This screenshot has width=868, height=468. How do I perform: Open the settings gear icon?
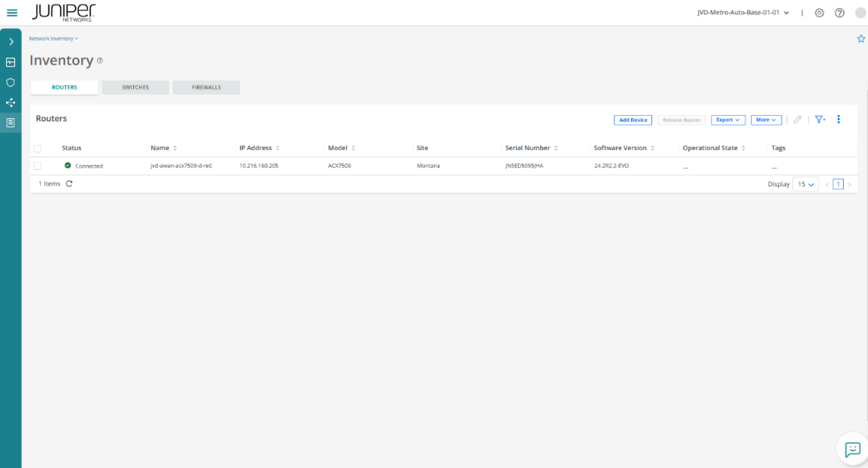click(820, 13)
